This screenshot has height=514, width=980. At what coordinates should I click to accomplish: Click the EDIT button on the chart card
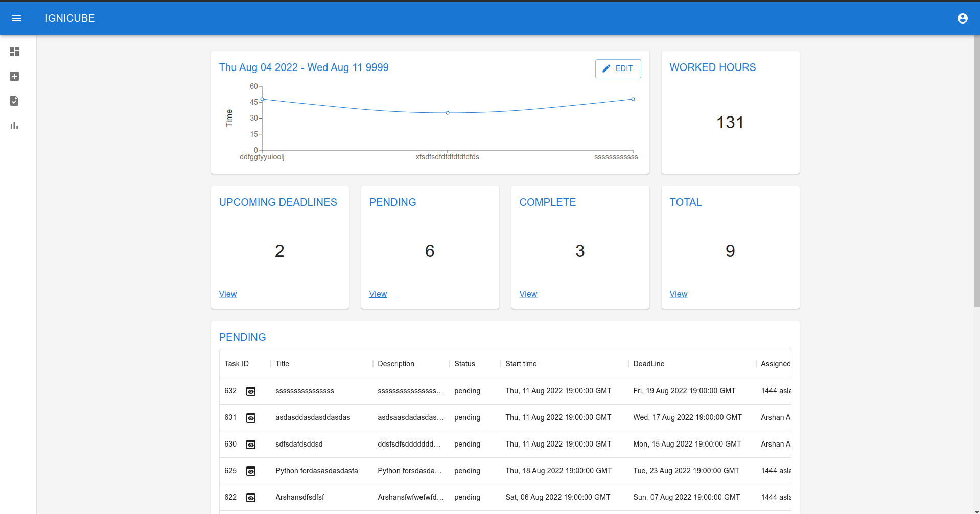click(618, 68)
